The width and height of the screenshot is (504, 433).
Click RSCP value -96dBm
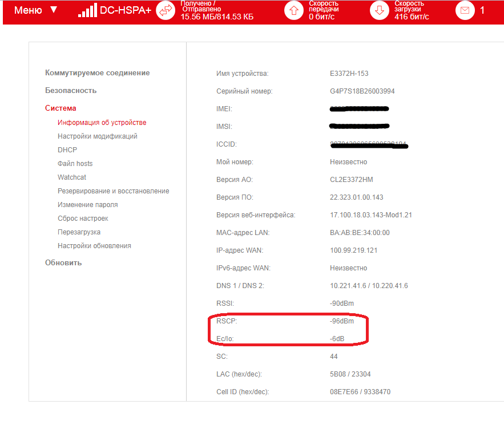342,321
